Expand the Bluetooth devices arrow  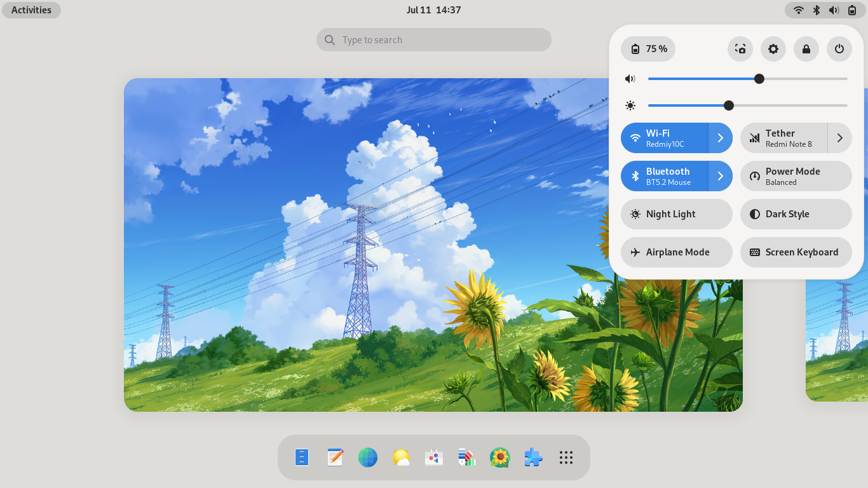pyautogui.click(x=721, y=176)
